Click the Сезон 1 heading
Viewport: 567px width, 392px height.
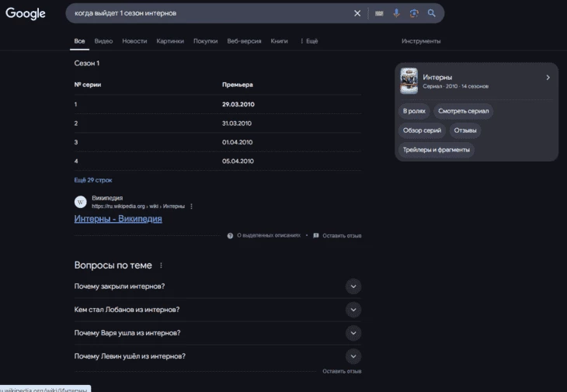coord(87,63)
